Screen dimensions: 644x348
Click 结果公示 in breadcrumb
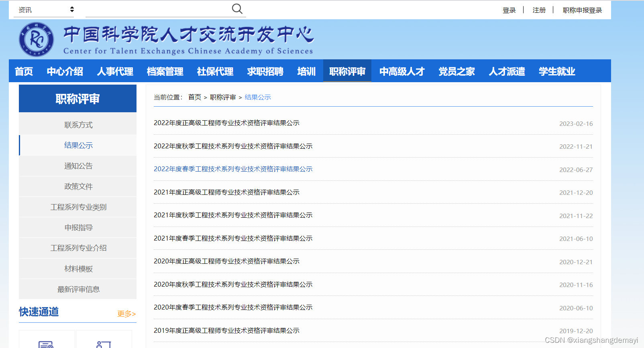point(258,97)
